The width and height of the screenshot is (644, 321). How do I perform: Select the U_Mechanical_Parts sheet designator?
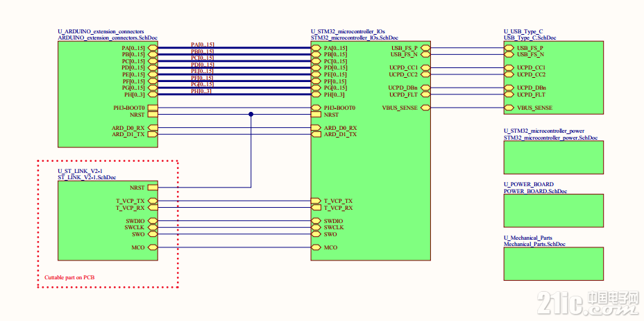(x=528, y=238)
